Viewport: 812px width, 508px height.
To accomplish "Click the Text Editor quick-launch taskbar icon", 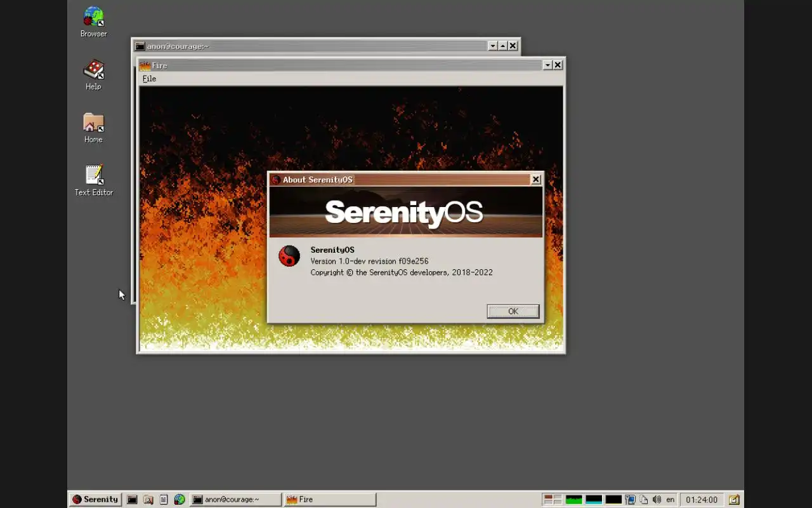I will point(164,500).
